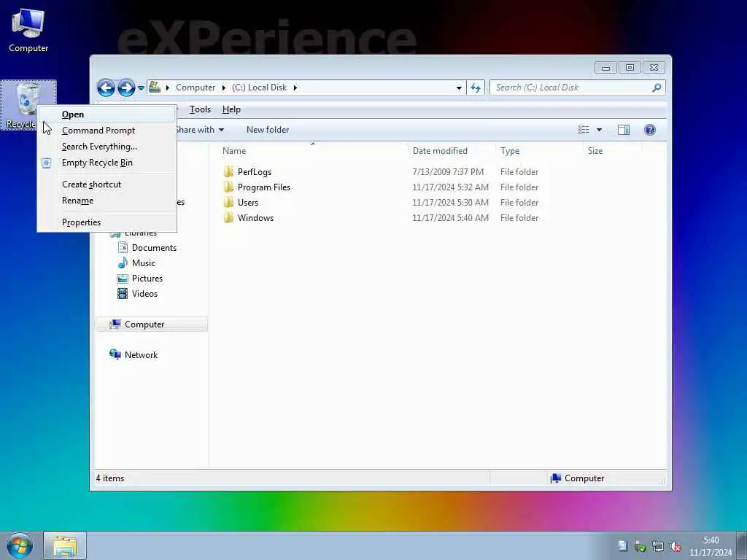The image size is (747, 560).
Task: Choose Empty Recycle Bin from the context menu
Action: click(107, 163)
